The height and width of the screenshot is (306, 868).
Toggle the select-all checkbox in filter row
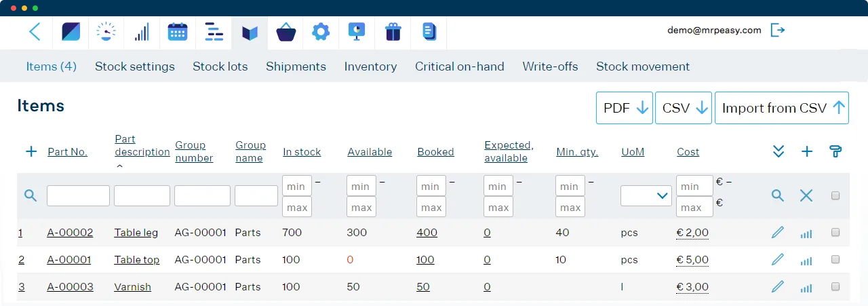tap(835, 195)
